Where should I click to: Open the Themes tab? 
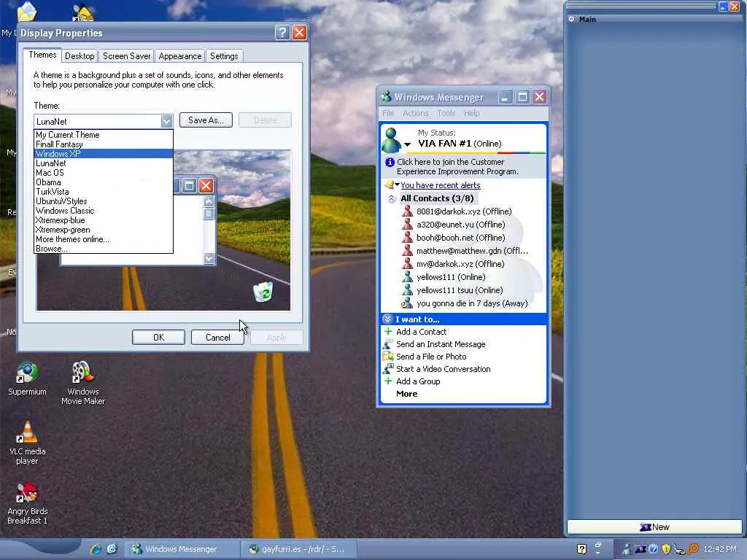(x=42, y=55)
